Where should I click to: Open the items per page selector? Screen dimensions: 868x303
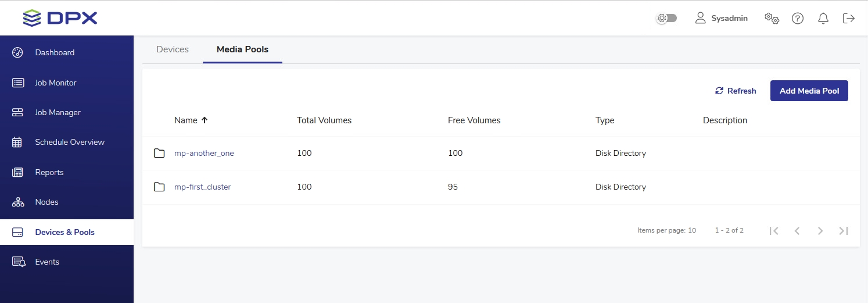(x=666, y=230)
